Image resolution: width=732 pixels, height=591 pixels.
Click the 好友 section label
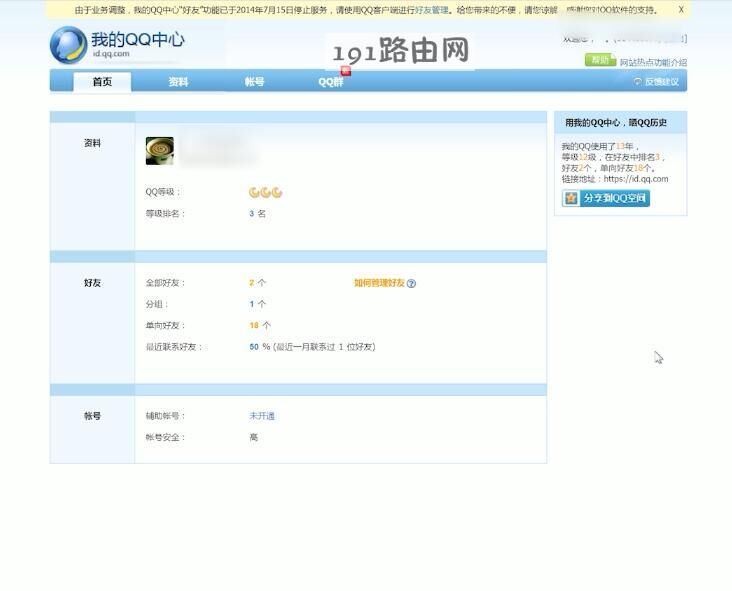pos(92,283)
